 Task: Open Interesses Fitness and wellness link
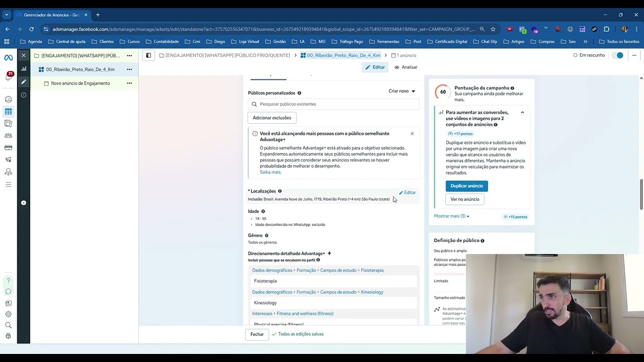click(x=293, y=314)
